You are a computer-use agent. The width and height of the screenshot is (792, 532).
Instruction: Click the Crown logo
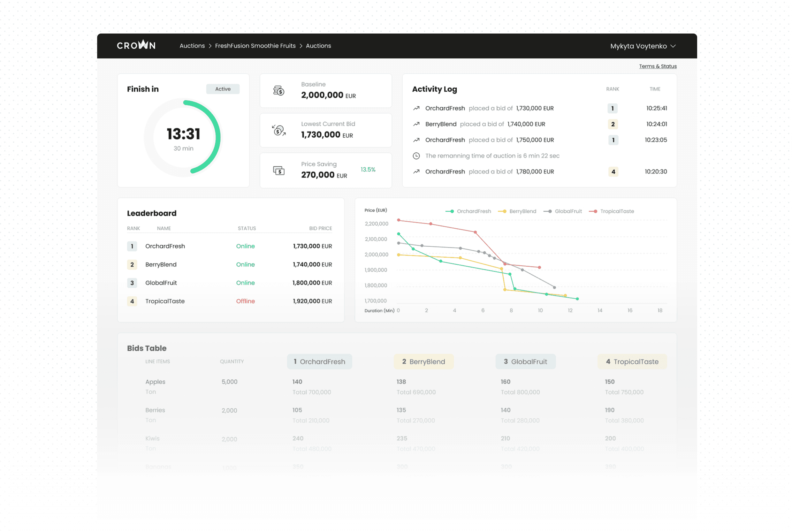(136, 45)
